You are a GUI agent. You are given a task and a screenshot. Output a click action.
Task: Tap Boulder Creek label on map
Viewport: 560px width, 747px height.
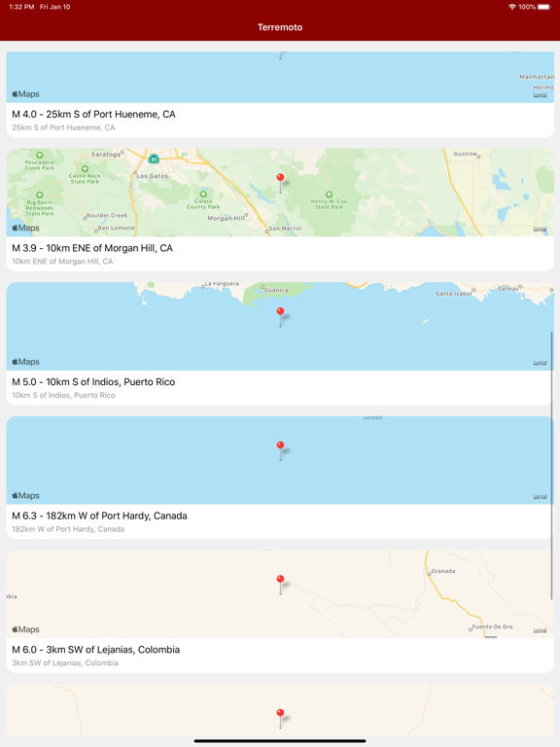point(107,215)
